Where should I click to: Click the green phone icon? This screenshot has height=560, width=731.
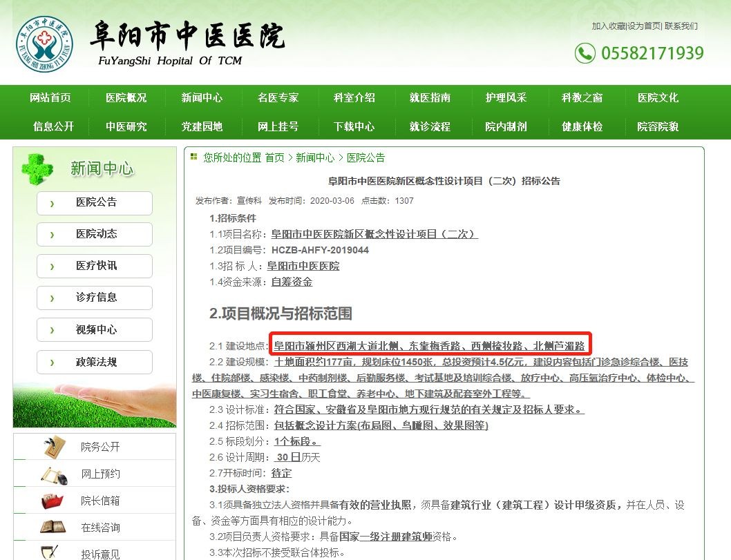(585, 53)
